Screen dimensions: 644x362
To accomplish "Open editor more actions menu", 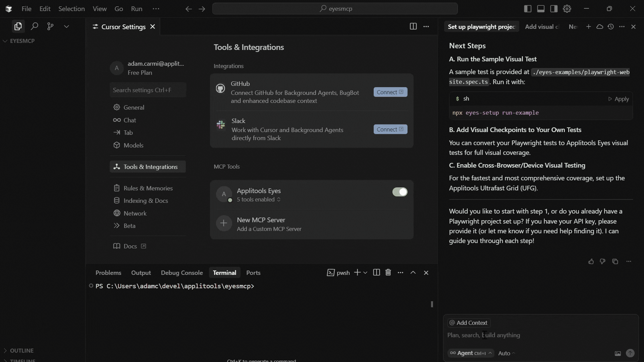I will pos(426,26).
